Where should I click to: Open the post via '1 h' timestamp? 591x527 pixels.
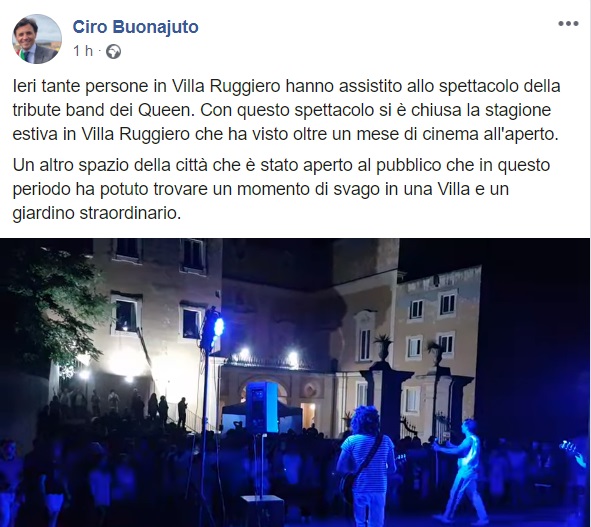(83, 51)
